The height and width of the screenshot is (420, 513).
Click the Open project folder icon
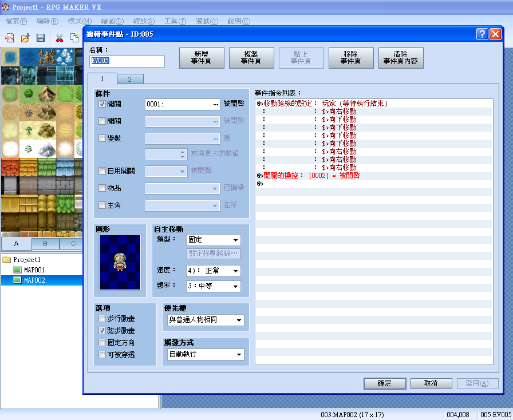tap(25, 38)
